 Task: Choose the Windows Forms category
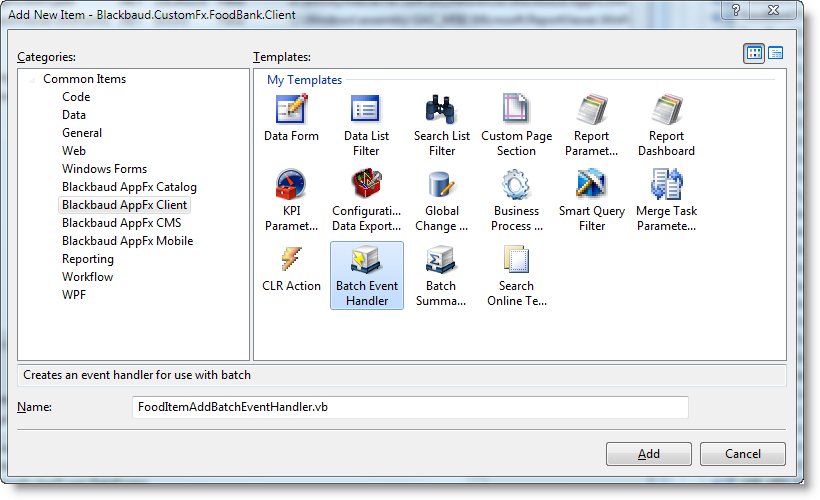point(104,169)
